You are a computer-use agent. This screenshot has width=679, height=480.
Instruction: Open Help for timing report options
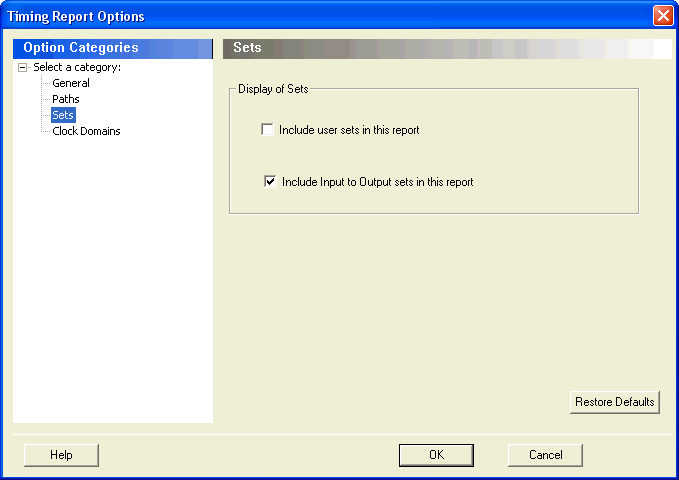[x=61, y=455]
